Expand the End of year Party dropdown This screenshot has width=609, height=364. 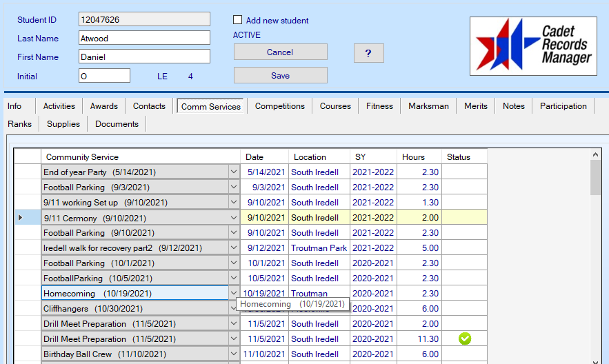point(234,172)
